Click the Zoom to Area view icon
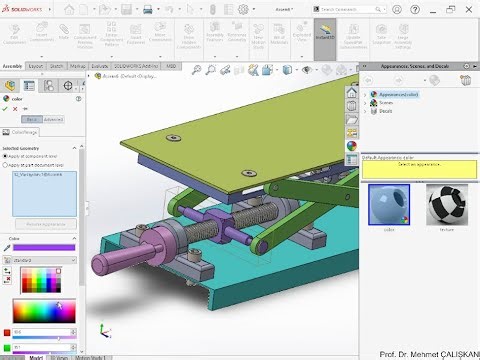Viewport: 480px width, 360px height. (211, 70)
